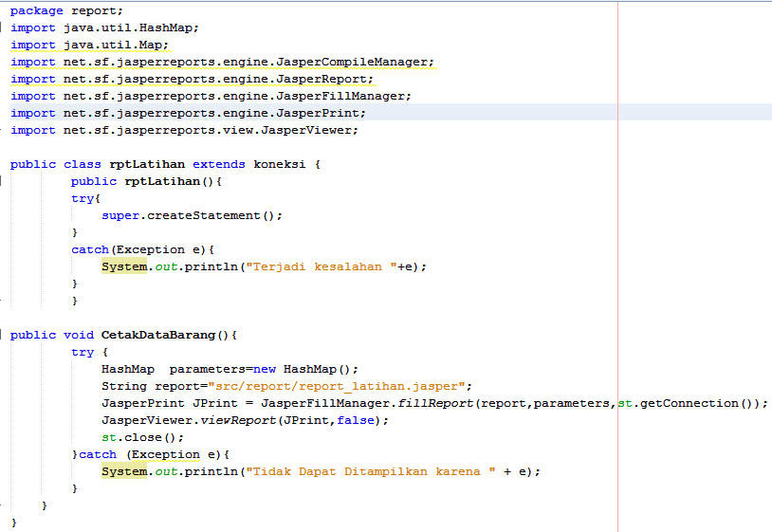Image resolution: width=772 pixels, height=532 pixels.
Task: Click the "try{" above super.createStatement
Action: point(85,199)
